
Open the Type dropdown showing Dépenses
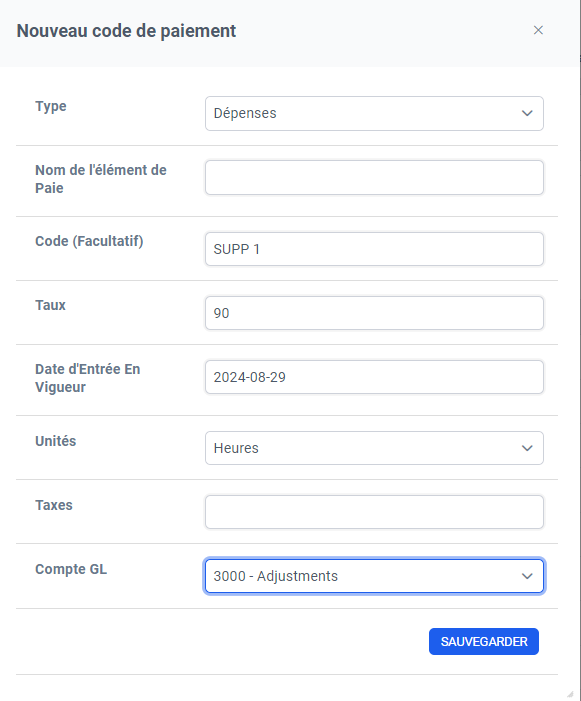(x=374, y=114)
